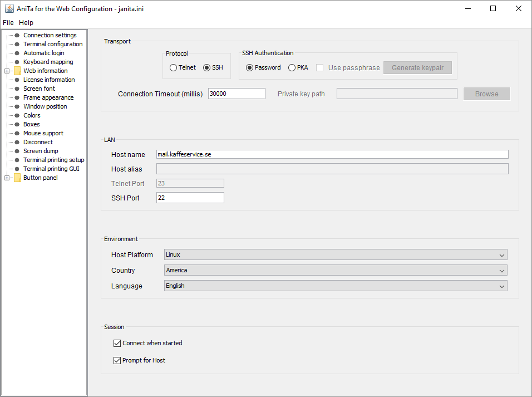532x397 pixels.
Task: Click the Host alias field
Action: point(333,169)
